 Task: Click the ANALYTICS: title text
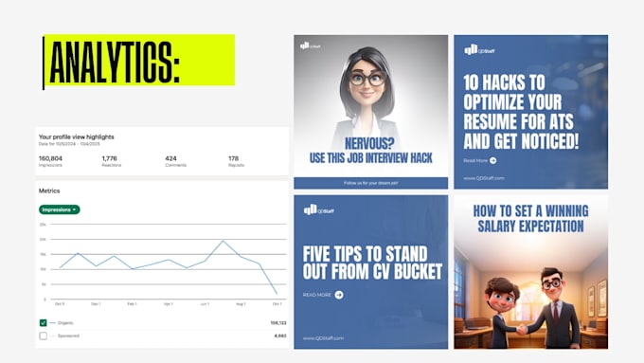point(115,62)
